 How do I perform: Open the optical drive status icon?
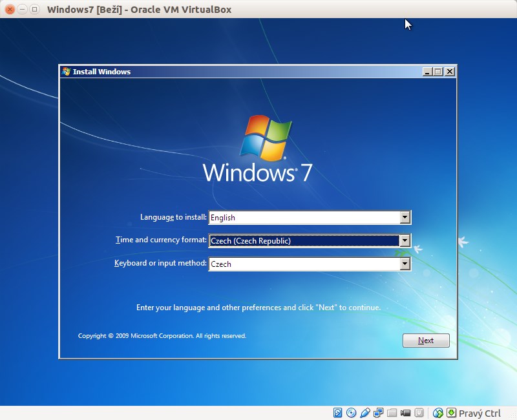pos(351,412)
